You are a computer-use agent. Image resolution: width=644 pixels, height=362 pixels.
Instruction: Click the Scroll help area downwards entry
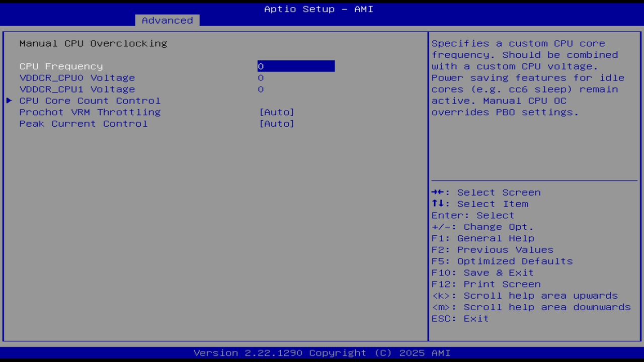tap(531, 307)
